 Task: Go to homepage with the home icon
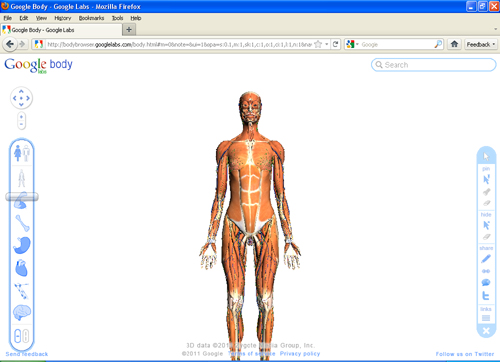(454, 44)
